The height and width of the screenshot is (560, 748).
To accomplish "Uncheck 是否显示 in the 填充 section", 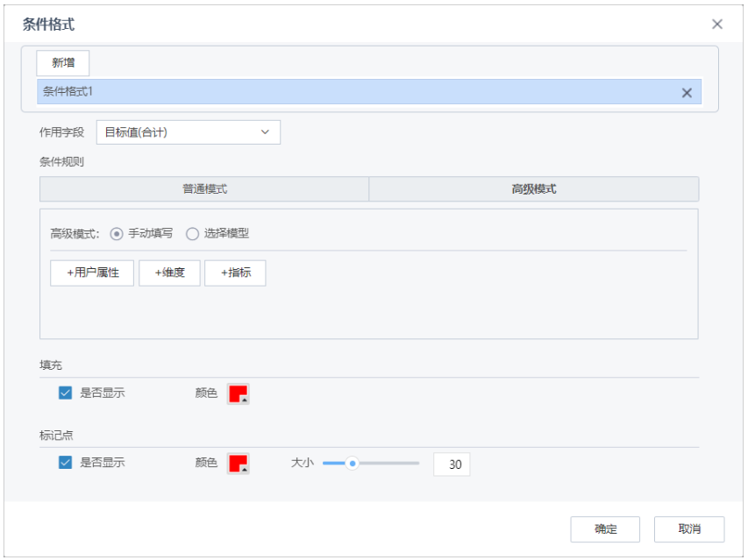I will (66, 393).
